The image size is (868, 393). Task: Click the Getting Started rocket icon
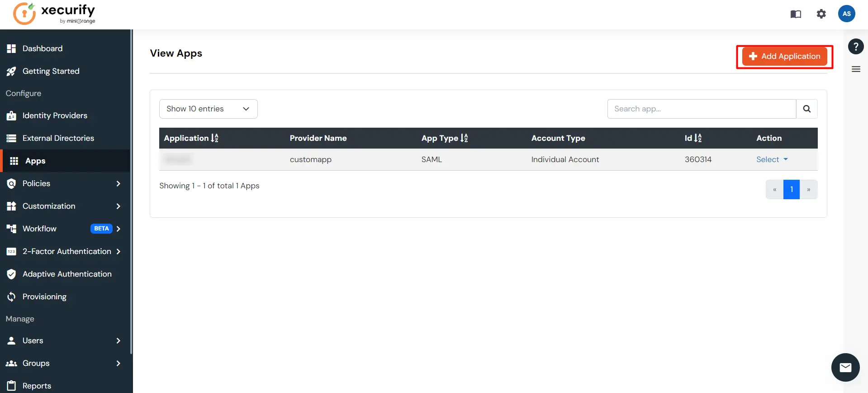click(x=11, y=71)
